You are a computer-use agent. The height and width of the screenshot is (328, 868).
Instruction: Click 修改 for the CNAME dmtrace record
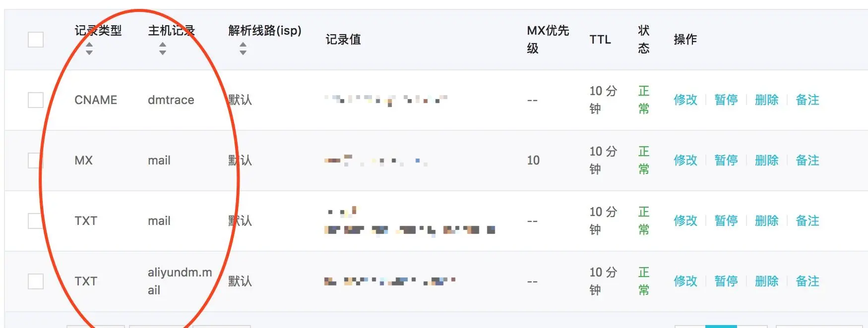point(685,100)
